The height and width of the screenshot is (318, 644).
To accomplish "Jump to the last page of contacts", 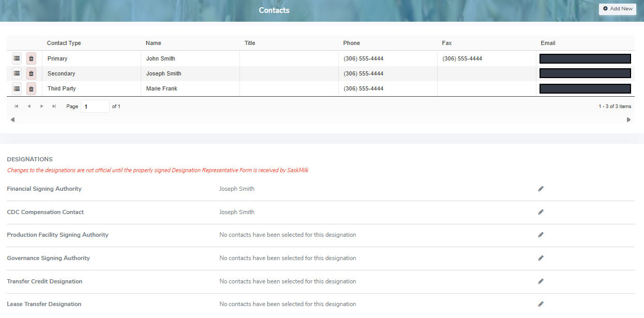I will click(x=54, y=105).
